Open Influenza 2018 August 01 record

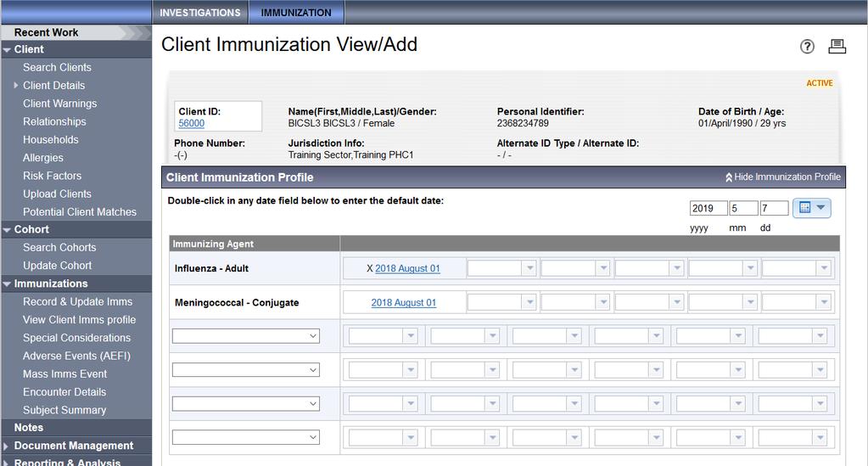click(x=407, y=268)
